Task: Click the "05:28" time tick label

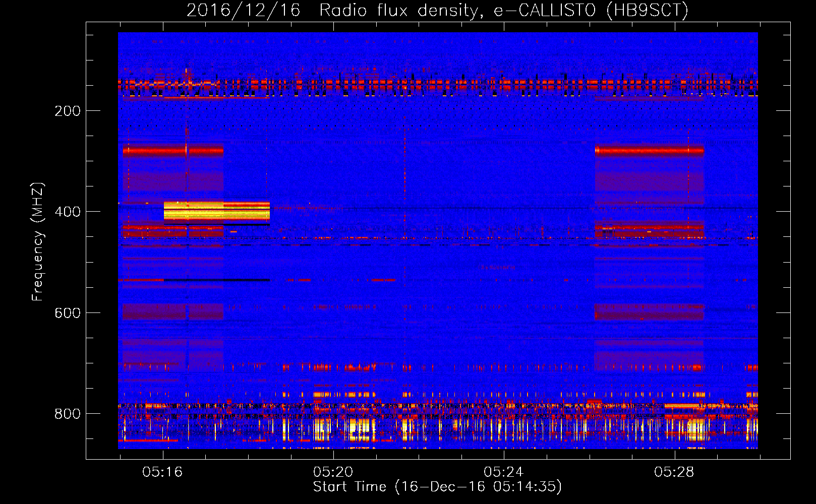Action: pos(674,472)
